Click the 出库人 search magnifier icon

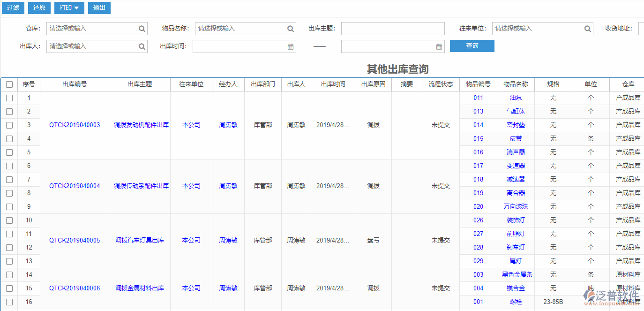(142, 46)
